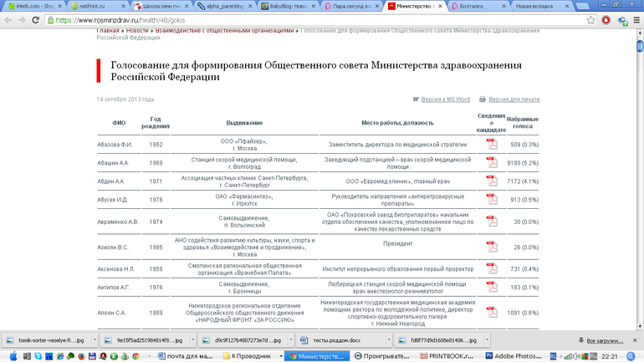The image size is (644, 362).
Task: Go back to the previous page
Action: point(8,20)
